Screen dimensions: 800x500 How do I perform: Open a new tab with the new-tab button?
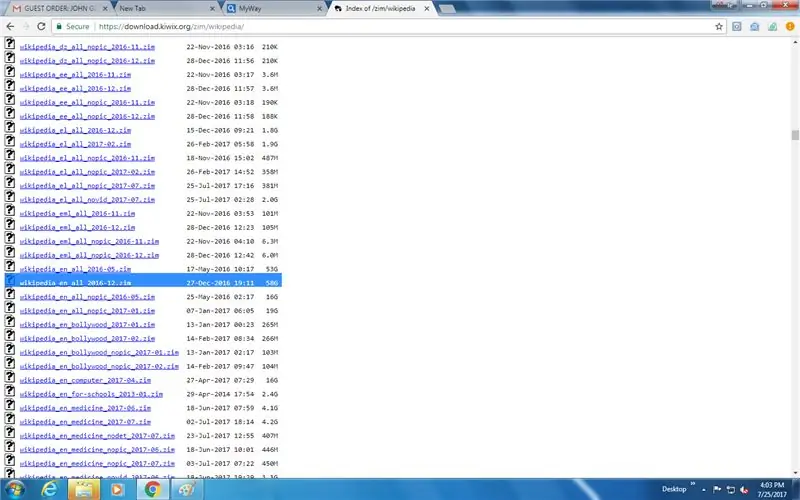click(447, 9)
